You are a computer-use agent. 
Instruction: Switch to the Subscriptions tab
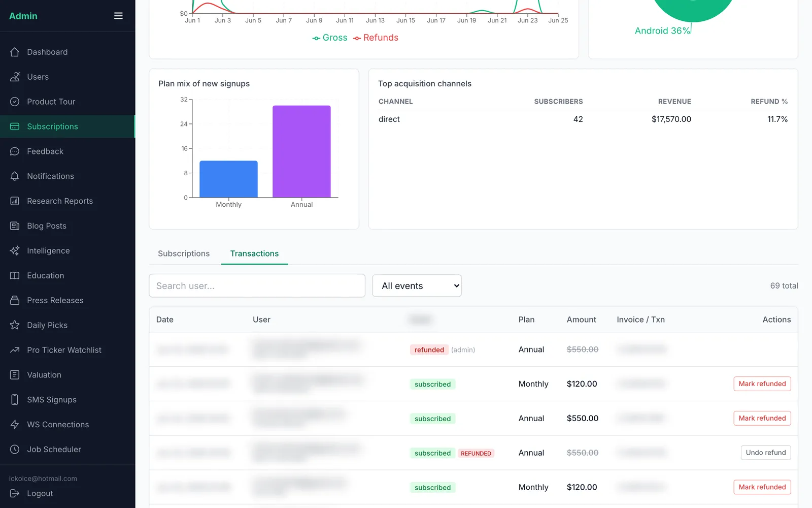(x=184, y=253)
